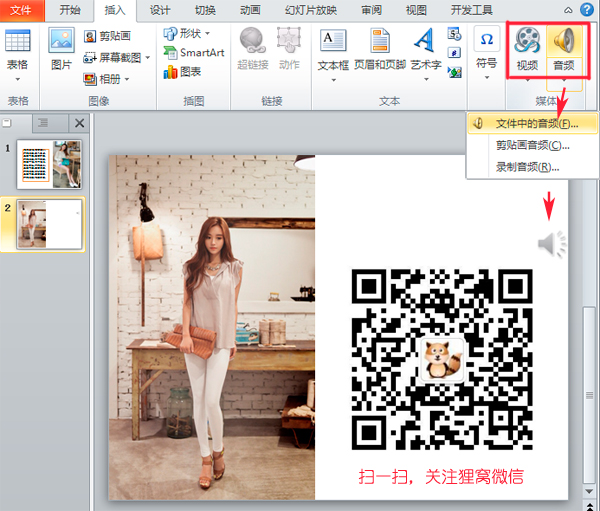Click the insert object icon
Screen dimensions: 600x511
pyautogui.click(x=454, y=72)
